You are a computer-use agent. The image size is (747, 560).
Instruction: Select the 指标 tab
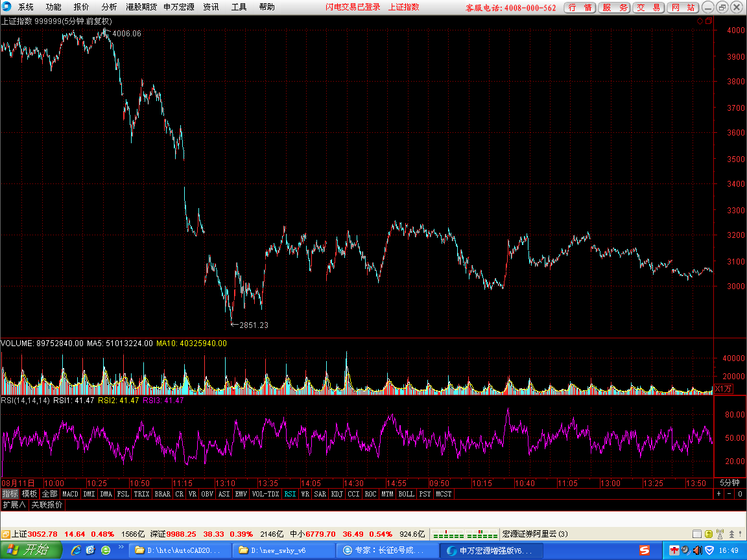(10, 494)
